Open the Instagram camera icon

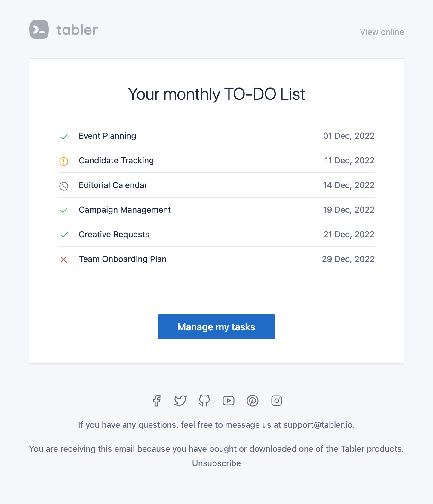(277, 401)
